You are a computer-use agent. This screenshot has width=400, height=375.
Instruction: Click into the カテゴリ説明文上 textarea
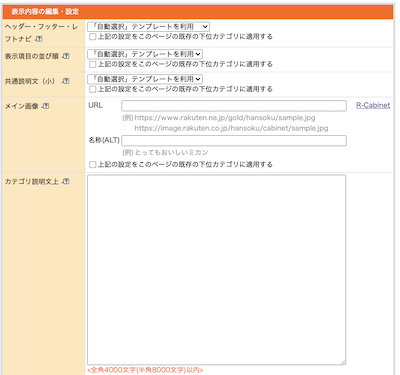coord(216,270)
